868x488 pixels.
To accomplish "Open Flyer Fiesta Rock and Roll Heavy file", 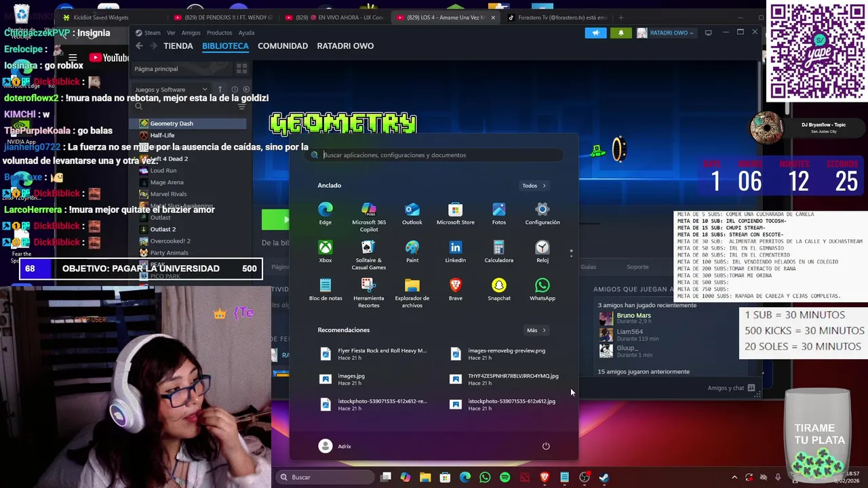I will click(x=374, y=354).
